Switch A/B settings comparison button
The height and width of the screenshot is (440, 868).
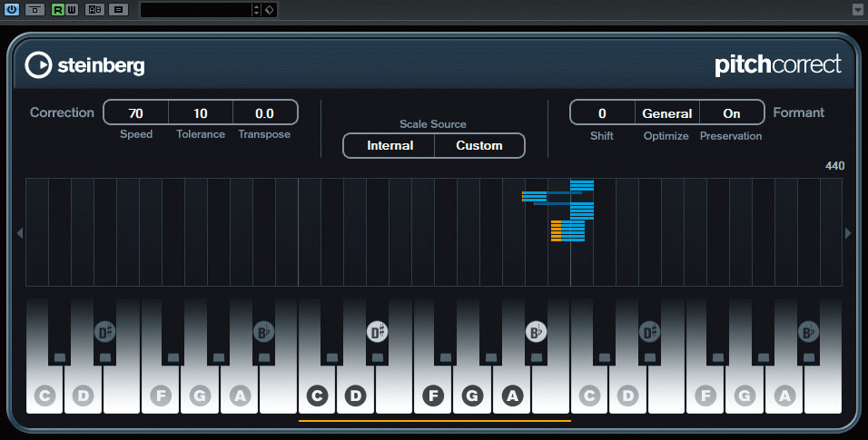[95, 9]
